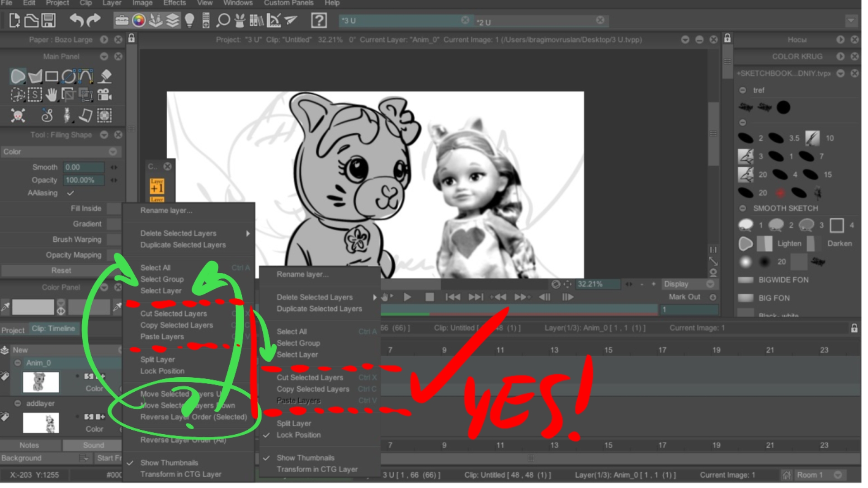Expand the Paper: Bozo Large panel arrow
The width and height of the screenshot is (868, 488).
pos(104,40)
